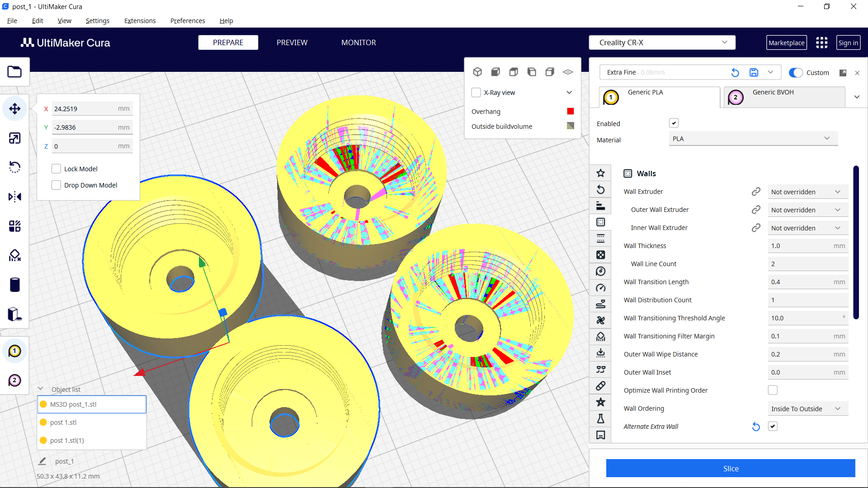Pop out settings panel icon
Screen dimensions: 868x488
pyautogui.click(x=843, y=73)
